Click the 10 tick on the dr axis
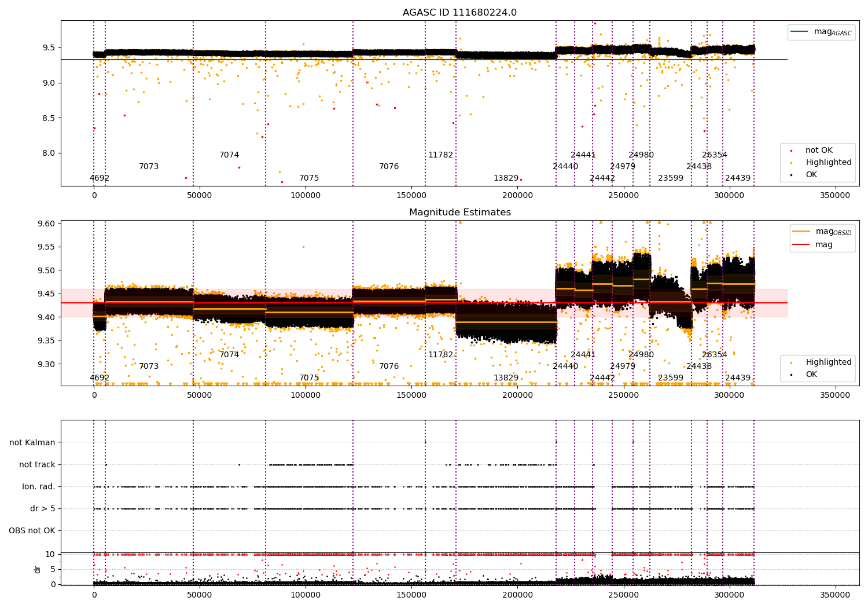 point(50,554)
